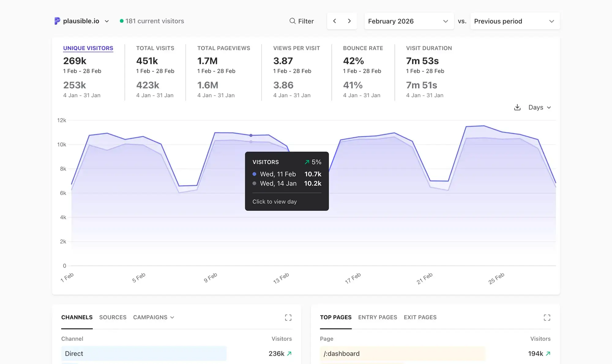The width and height of the screenshot is (612, 364).
Task: Select the Exit Pages tab
Action: coord(420,317)
